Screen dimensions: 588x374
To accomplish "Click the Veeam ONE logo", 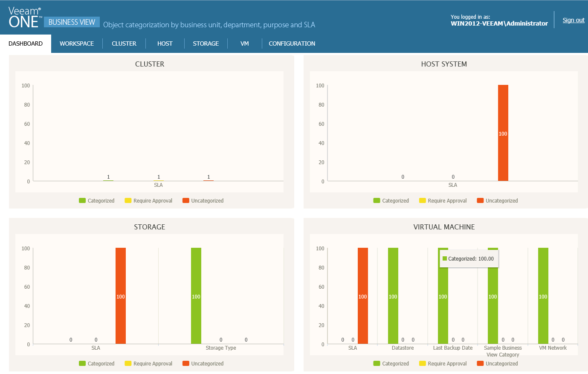I will 25,18.
